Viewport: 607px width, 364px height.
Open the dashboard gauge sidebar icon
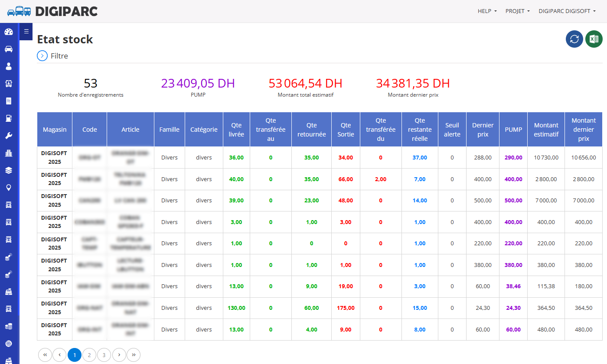pos(9,32)
